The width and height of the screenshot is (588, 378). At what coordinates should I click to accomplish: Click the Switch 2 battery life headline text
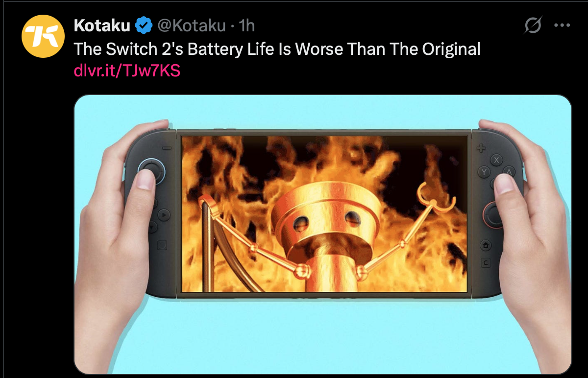(277, 48)
